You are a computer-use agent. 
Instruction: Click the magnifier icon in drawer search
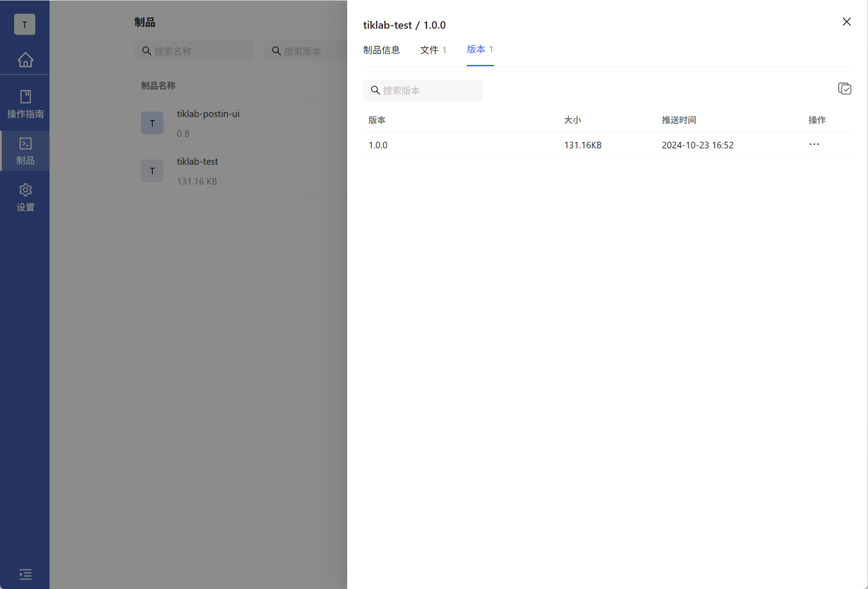point(375,91)
